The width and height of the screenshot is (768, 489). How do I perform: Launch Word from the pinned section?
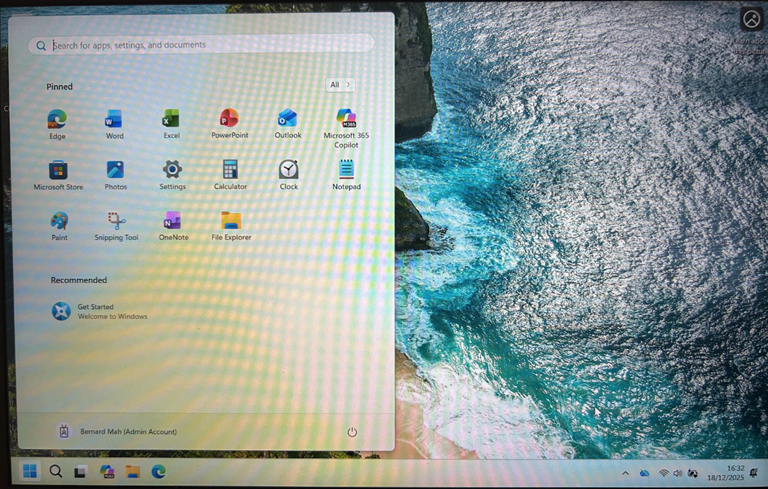[114, 124]
